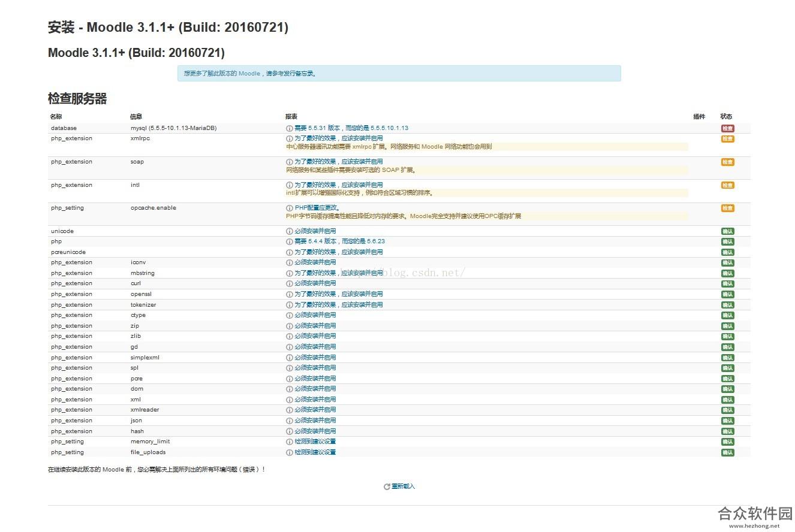This screenshot has height=532, width=795.
Task: Open the php 5.4.4 version requirement link
Action: (339, 241)
